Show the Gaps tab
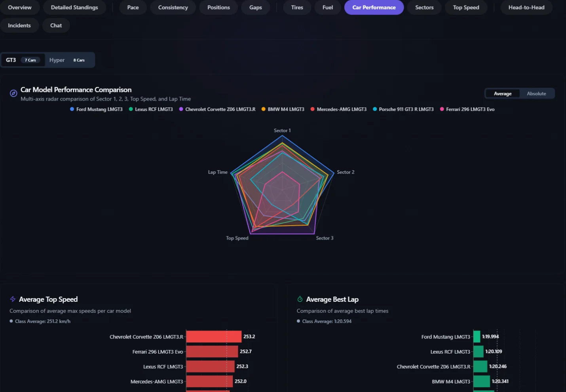This screenshot has width=566, height=392. (x=256, y=8)
